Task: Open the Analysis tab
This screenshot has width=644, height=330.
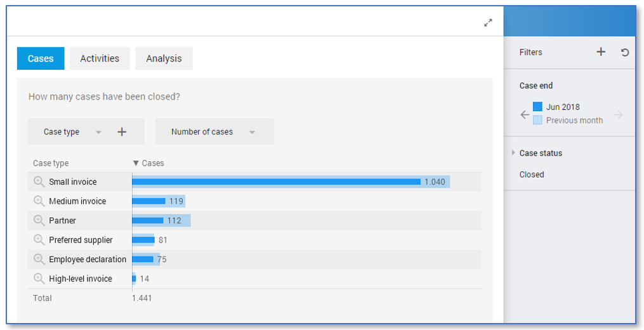Action: (164, 58)
